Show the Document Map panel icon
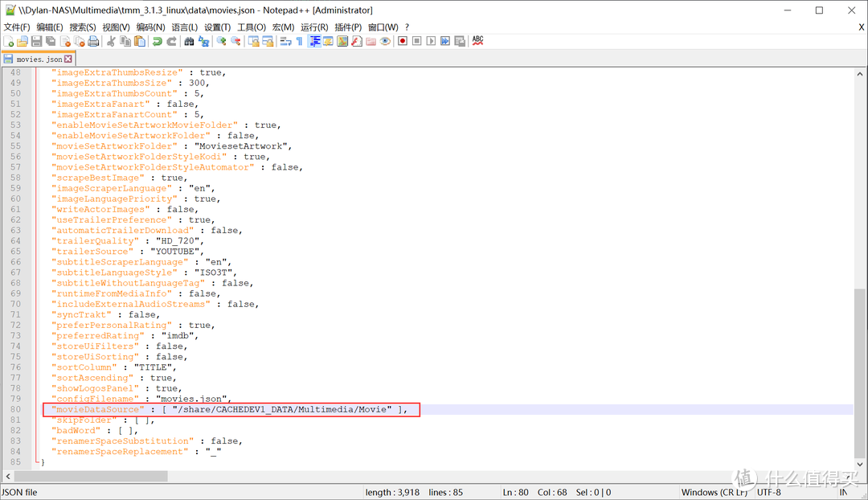Viewport: 868px width, 500px height. [342, 42]
